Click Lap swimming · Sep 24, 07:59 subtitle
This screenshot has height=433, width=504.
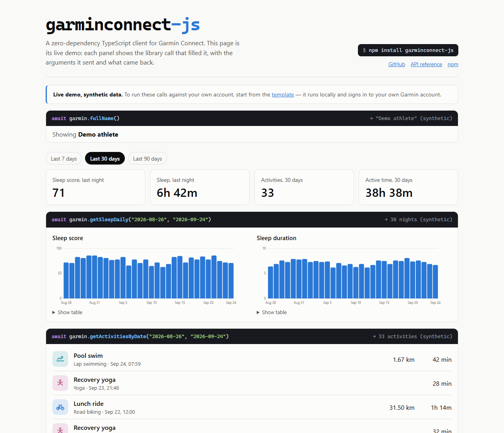pos(107,364)
